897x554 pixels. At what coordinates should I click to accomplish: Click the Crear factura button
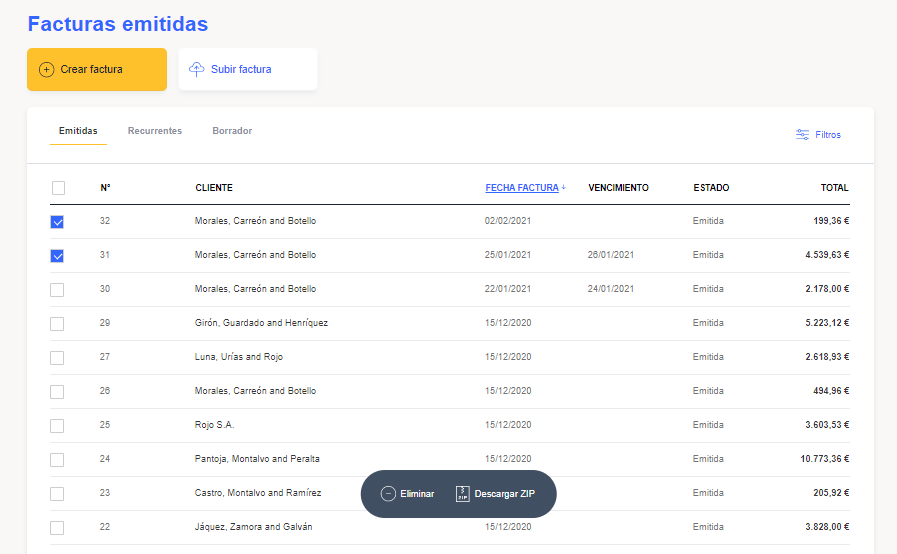(97, 69)
